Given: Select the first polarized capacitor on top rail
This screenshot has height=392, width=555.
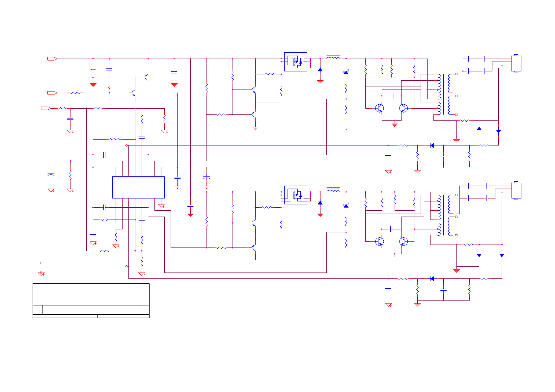Looking at the screenshot, I should coord(93,69).
